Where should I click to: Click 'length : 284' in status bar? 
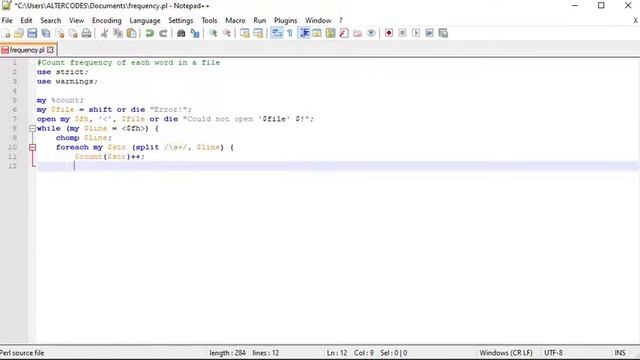(227, 353)
